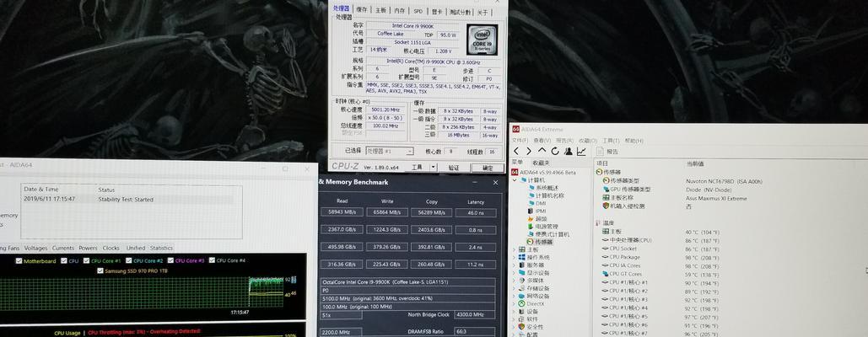This screenshot has height=337, width=868.
Task: Open the 内存 tab in CPU-Z
Action: (x=399, y=10)
